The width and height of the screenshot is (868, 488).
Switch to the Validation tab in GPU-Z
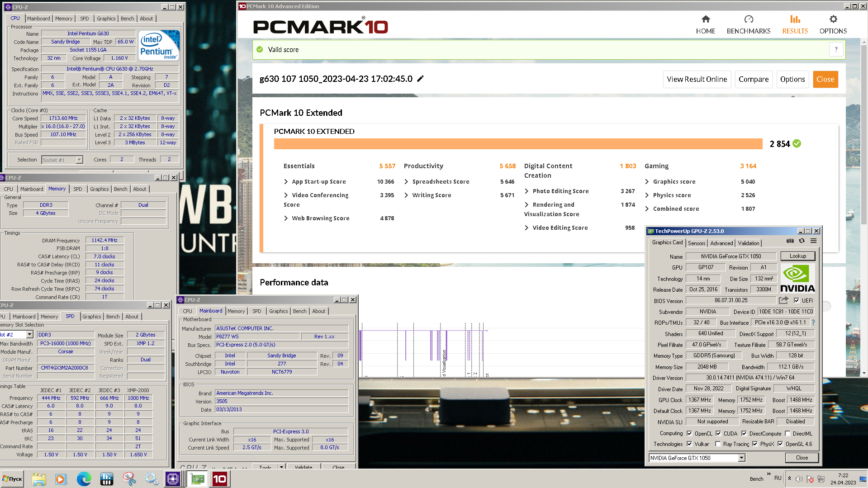pos(749,243)
